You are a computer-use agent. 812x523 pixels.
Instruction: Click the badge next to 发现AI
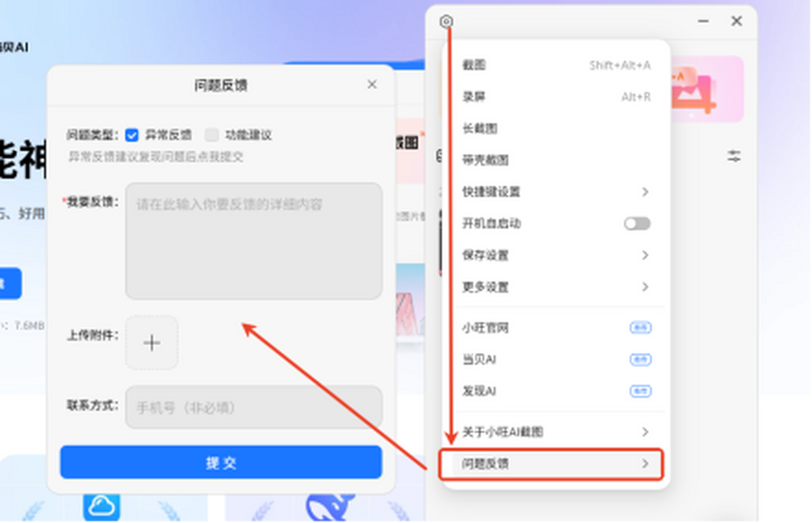click(640, 391)
